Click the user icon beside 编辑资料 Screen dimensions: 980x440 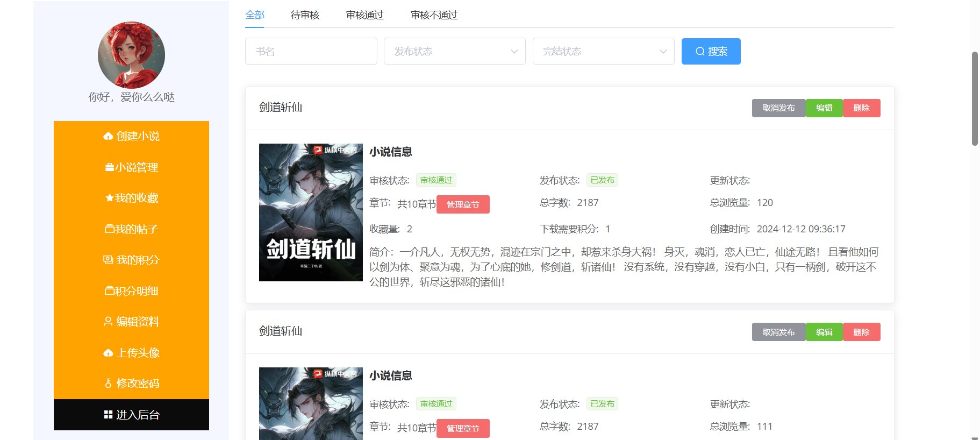click(108, 322)
